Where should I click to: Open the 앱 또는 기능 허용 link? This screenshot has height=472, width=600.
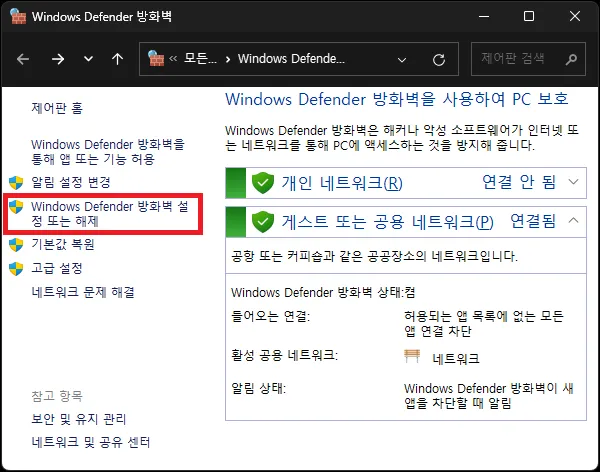click(x=108, y=152)
